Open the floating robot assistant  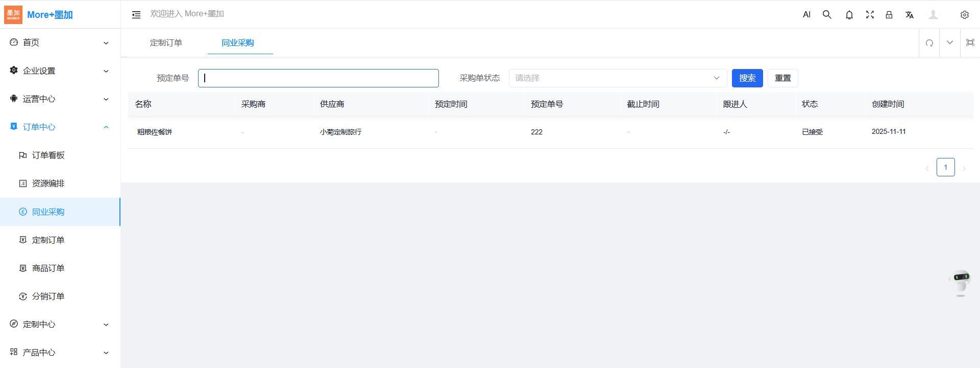pos(961,282)
